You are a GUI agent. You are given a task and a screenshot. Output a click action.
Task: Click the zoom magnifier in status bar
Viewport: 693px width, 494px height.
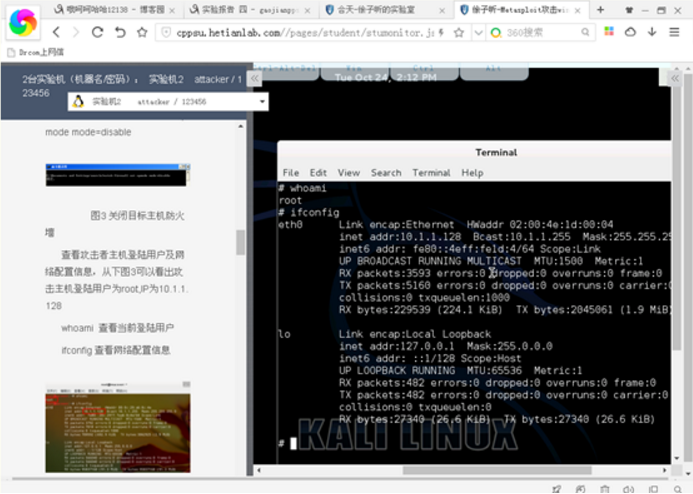(x=678, y=489)
